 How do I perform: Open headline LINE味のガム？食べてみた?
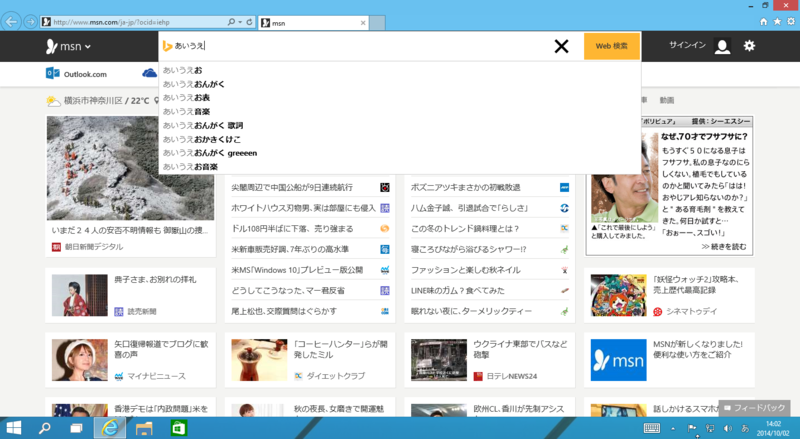point(458,290)
